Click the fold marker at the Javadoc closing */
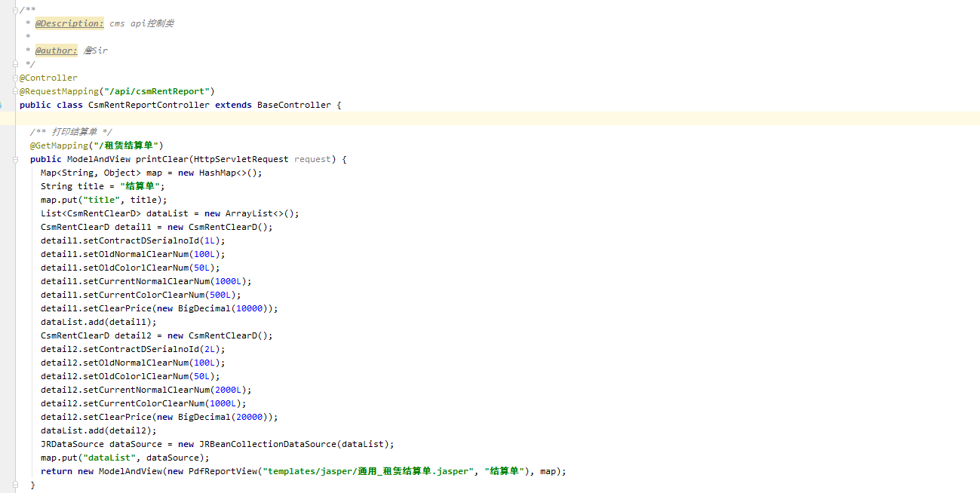980x493 pixels. point(14,64)
